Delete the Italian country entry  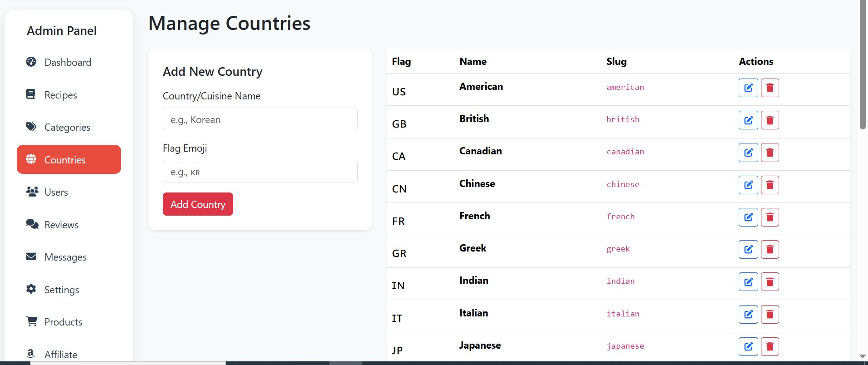(770, 314)
